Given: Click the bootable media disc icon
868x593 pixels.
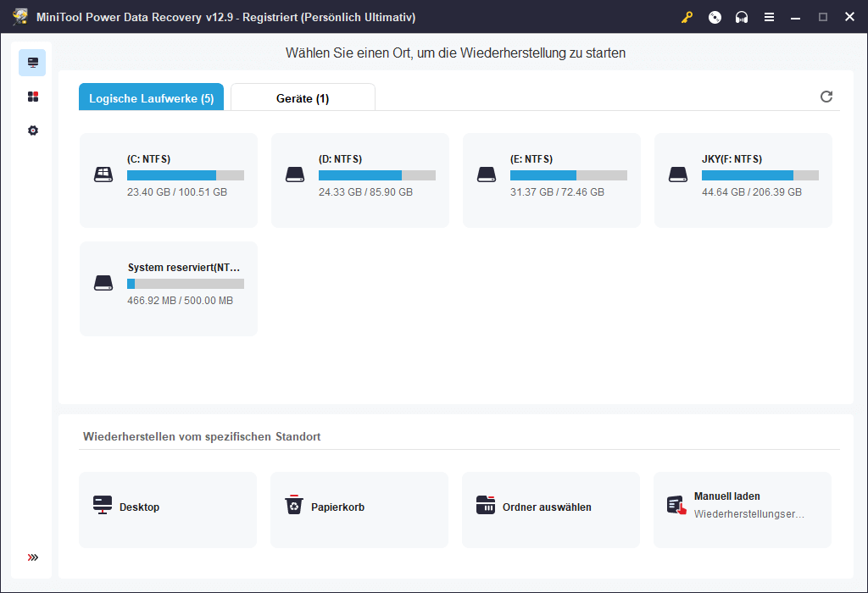Looking at the screenshot, I should tap(715, 17).
